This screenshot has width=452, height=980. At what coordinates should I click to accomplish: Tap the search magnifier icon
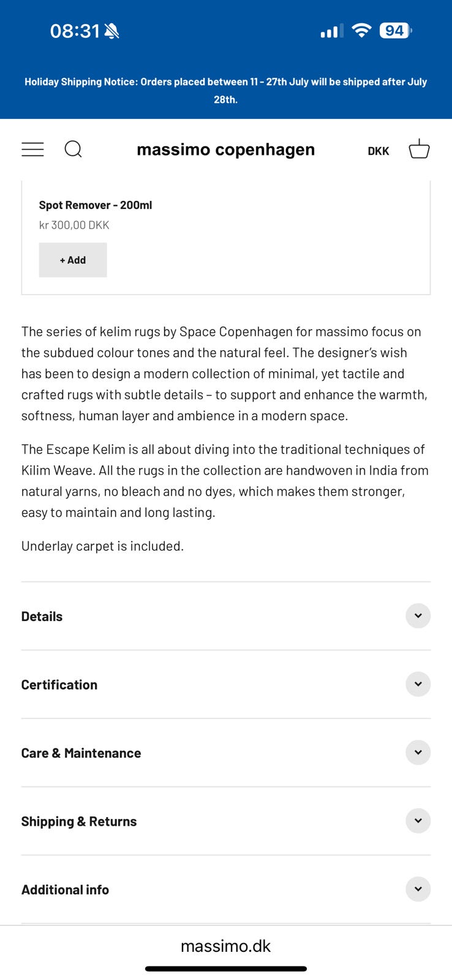(73, 149)
